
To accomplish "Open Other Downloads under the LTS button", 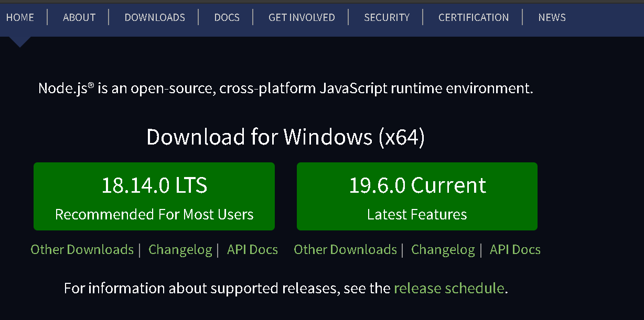I will [82, 249].
